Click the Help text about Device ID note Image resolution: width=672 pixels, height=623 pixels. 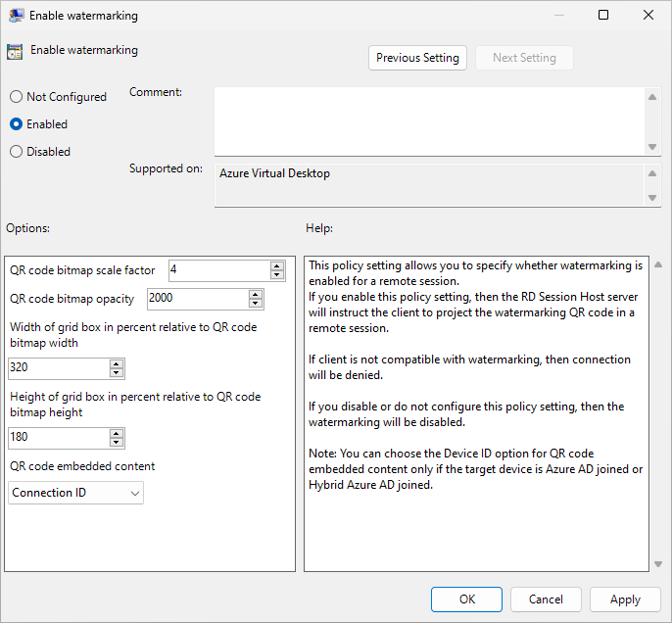click(x=476, y=469)
